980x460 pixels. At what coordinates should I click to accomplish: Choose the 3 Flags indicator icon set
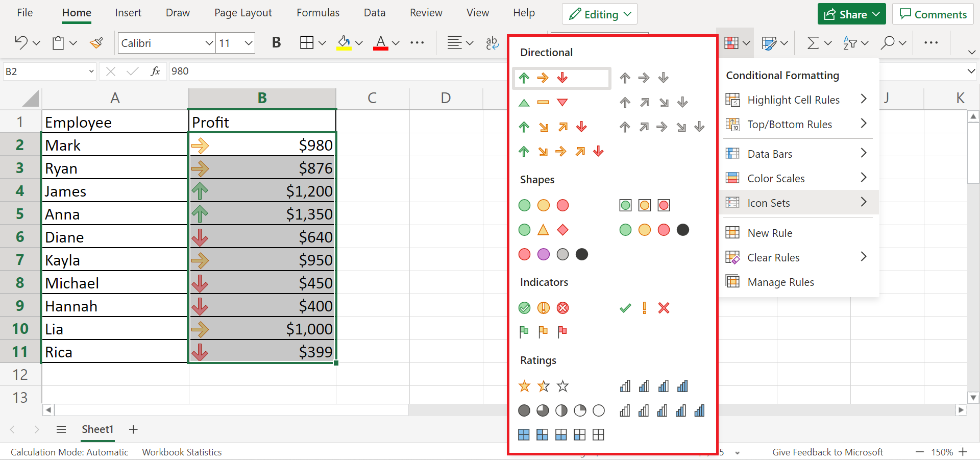(x=543, y=332)
